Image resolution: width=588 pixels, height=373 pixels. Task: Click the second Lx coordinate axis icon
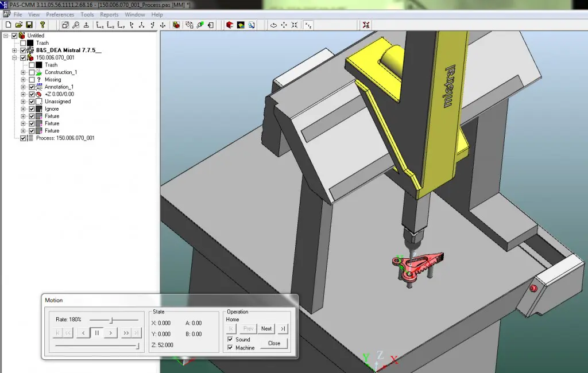110,25
